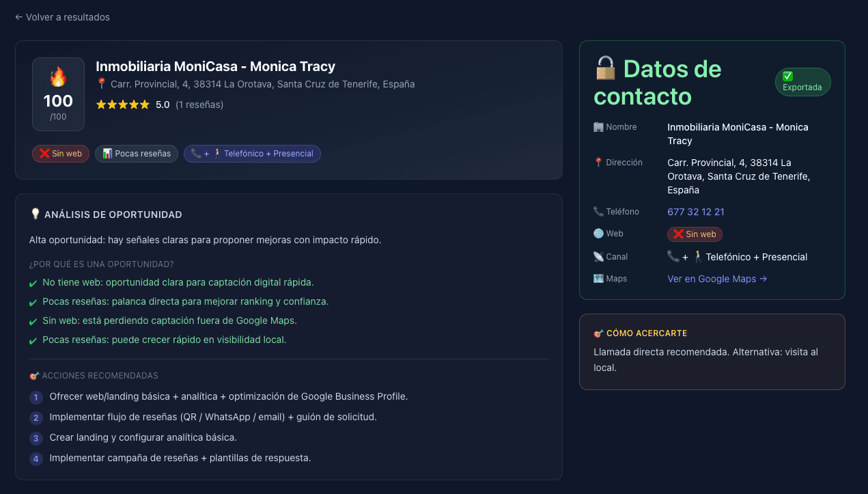Click the five-star rating display
The width and height of the screenshot is (868, 494).
click(122, 105)
